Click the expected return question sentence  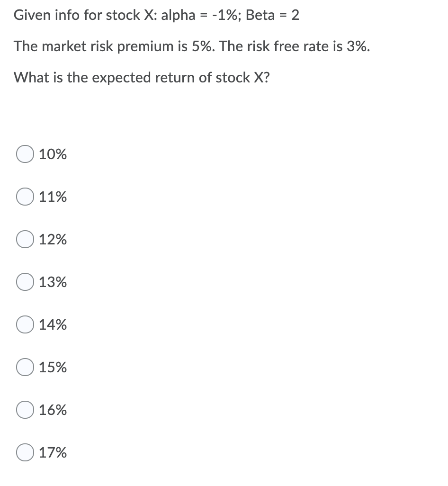tap(142, 77)
